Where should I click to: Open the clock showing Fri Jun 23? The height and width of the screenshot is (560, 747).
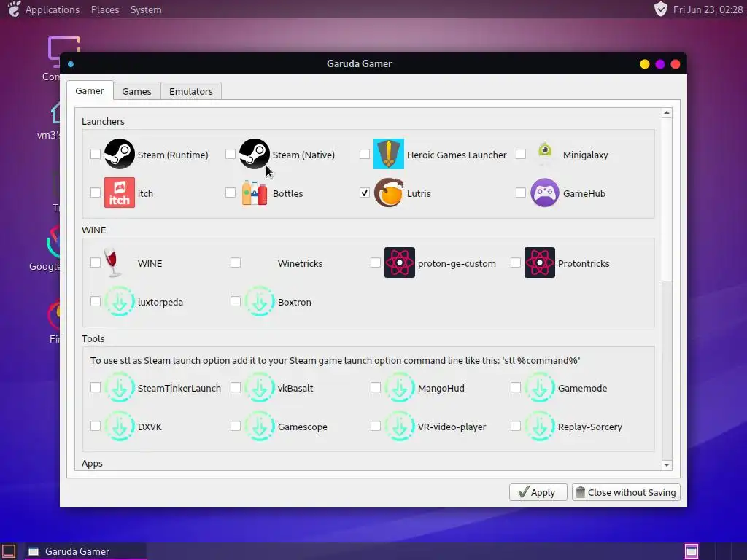[x=708, y=9]
